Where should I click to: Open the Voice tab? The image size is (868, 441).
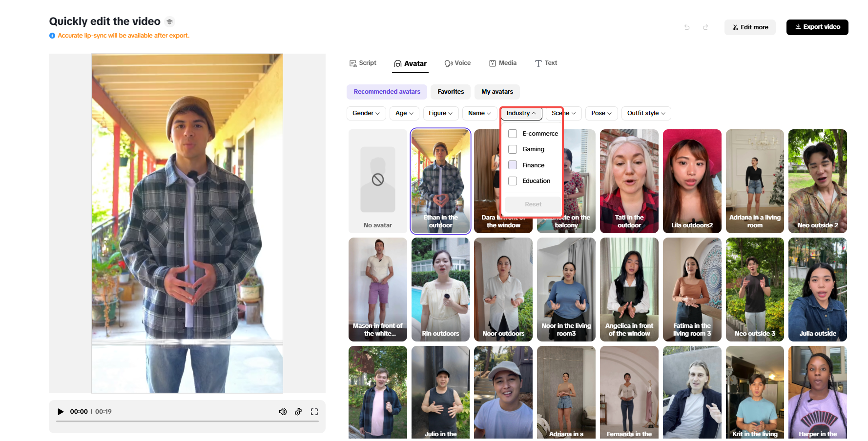[457, 63]
